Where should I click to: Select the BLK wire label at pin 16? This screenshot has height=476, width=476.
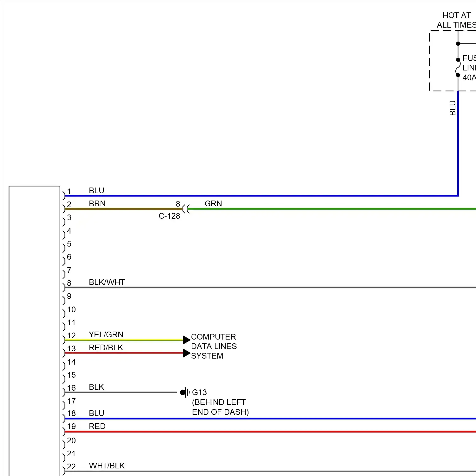click(x=96, y=387)
